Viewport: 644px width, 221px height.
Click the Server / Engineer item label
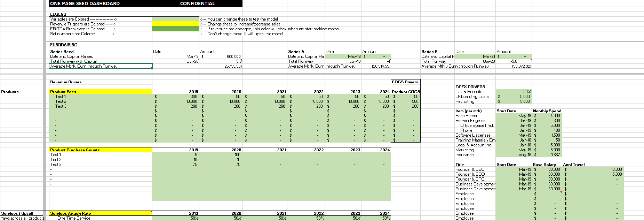tap(471, 121)
